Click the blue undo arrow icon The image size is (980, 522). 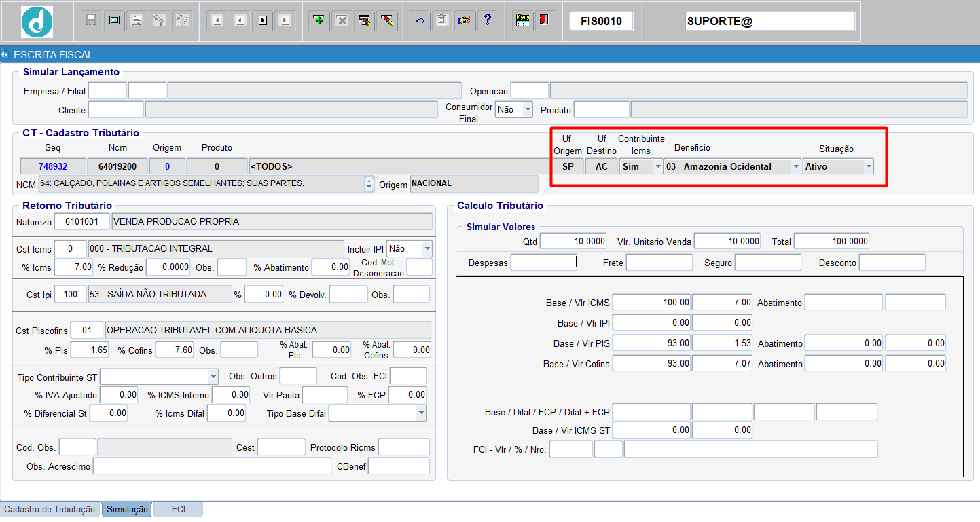[x=420, y=21]
